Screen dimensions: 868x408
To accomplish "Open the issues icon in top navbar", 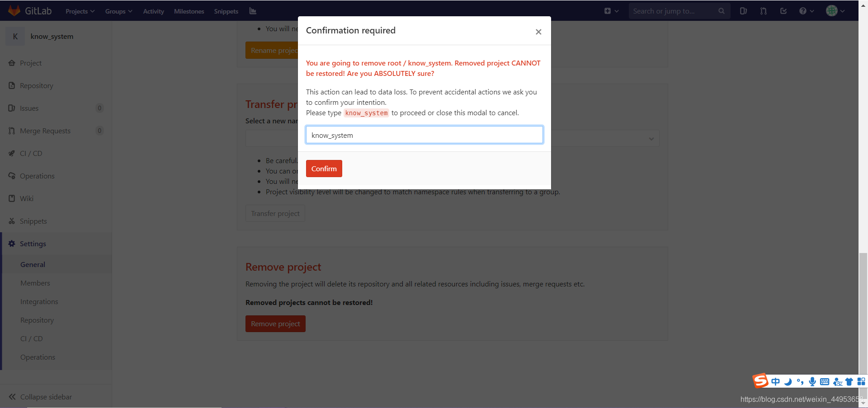I will click(743, 11).
